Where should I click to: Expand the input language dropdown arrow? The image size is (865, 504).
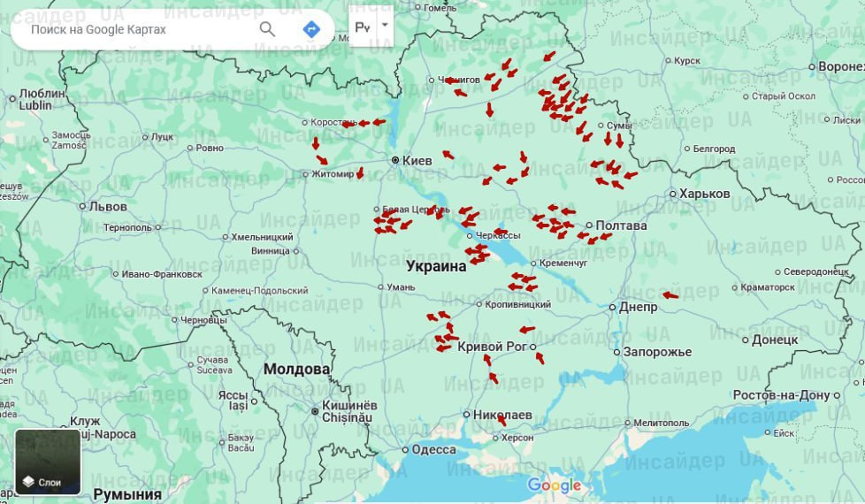[x=385, y=26]
